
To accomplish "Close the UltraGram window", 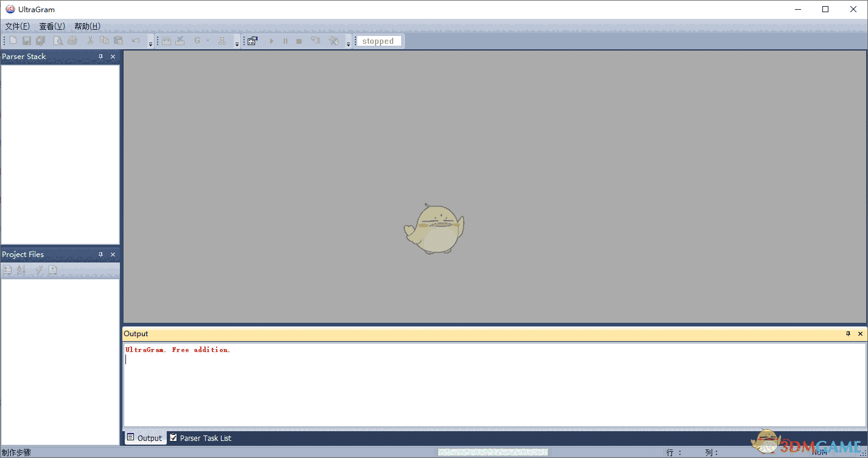I will point(853,9).
